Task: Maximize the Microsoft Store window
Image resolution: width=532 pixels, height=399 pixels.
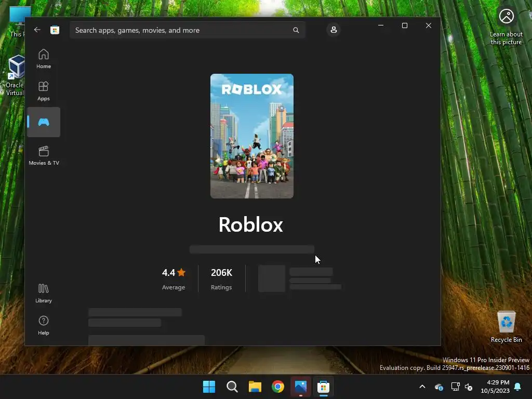Action: click(x=404, y=25)
